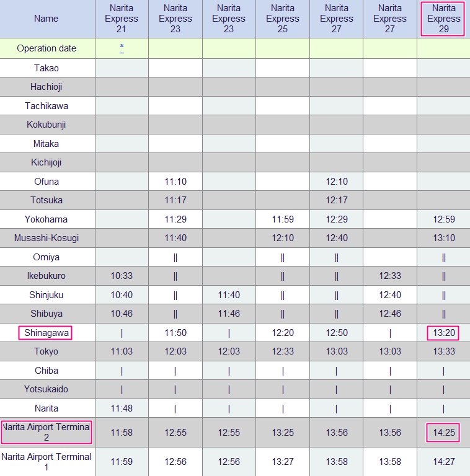Select the Kokubunji station label
The width and height of the screenshot is (470, 476).
point(46,125)
